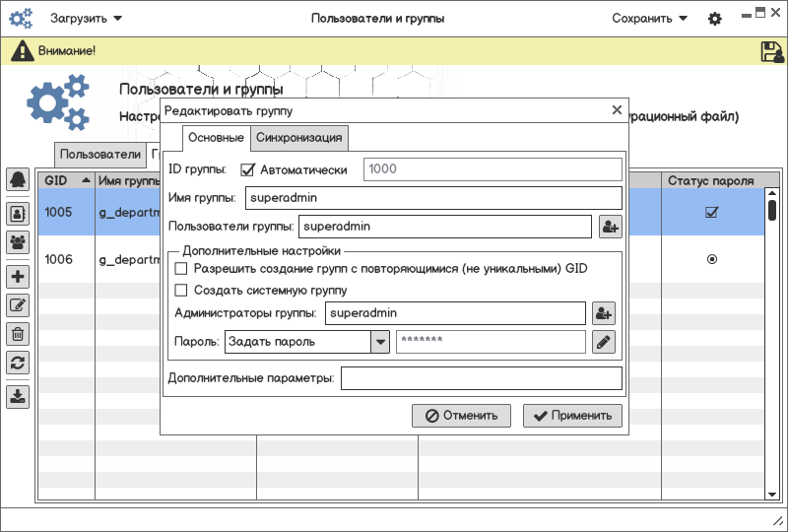
Task: Click the floppy save icon in warning bar
Action: click(772, 51)
